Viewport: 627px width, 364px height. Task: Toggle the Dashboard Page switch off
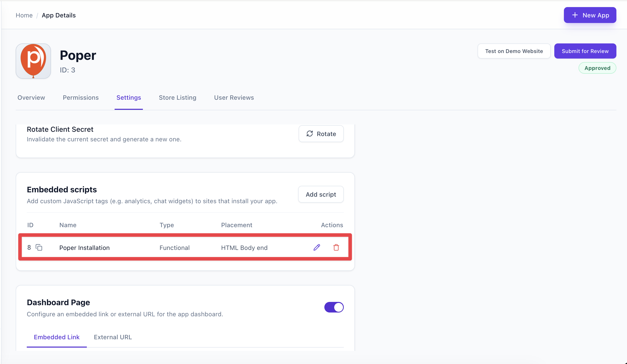tap(334, 307)
